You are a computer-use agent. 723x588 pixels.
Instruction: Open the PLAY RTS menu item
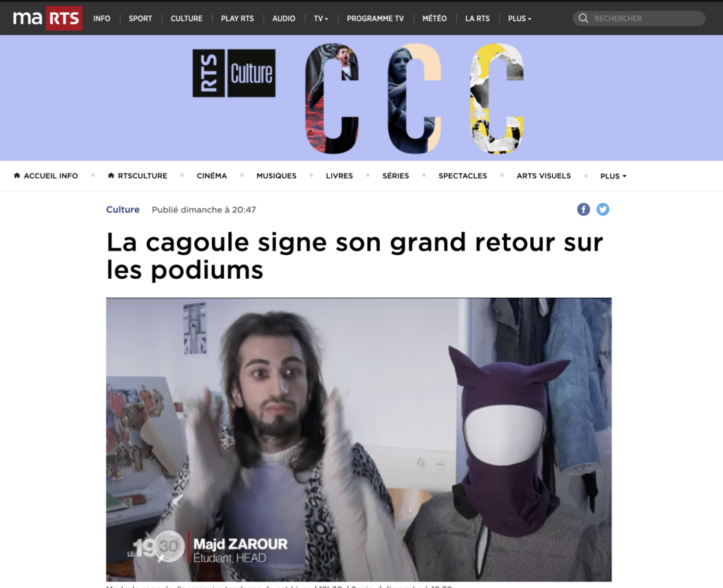237,18
